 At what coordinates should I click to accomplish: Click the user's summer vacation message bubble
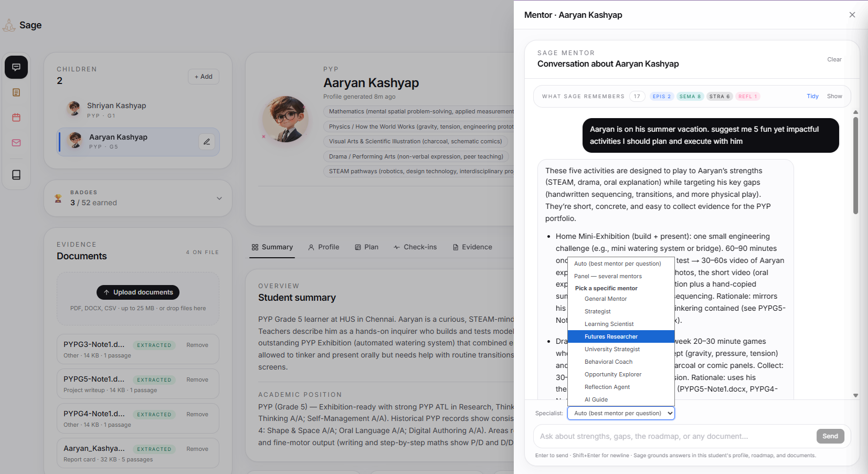click(711, 135)
